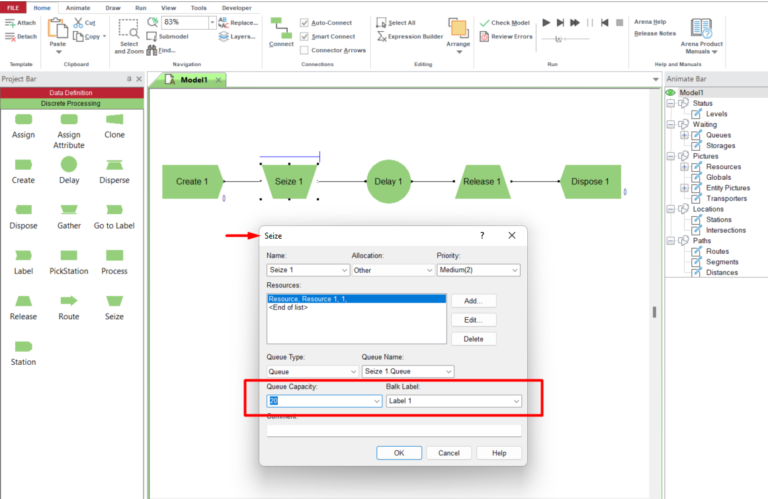Open the Queue Name dropdown
This screenshot has width=768, height=499.
click(x=449, y=372)
